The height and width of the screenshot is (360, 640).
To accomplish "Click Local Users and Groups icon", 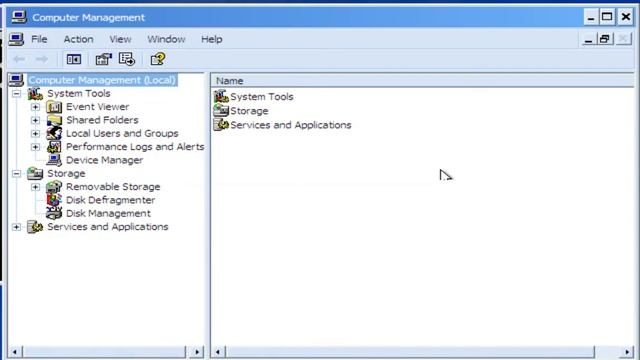I will click(54, 133).
